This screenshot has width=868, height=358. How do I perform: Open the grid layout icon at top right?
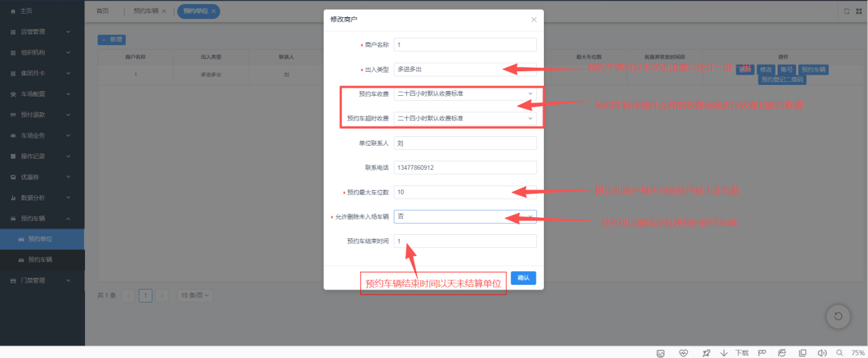point(858,11)
